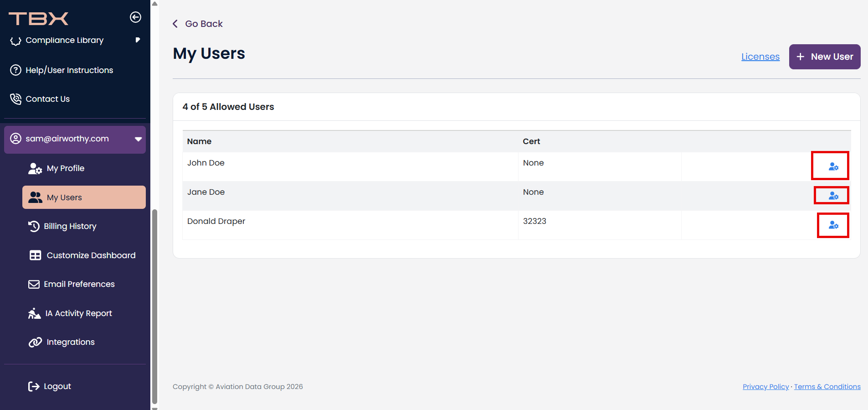Click the sidebar vertical scrollbar
Viewport: 868px width, 410px height.
pyautogui.click(x=154, y=306)
